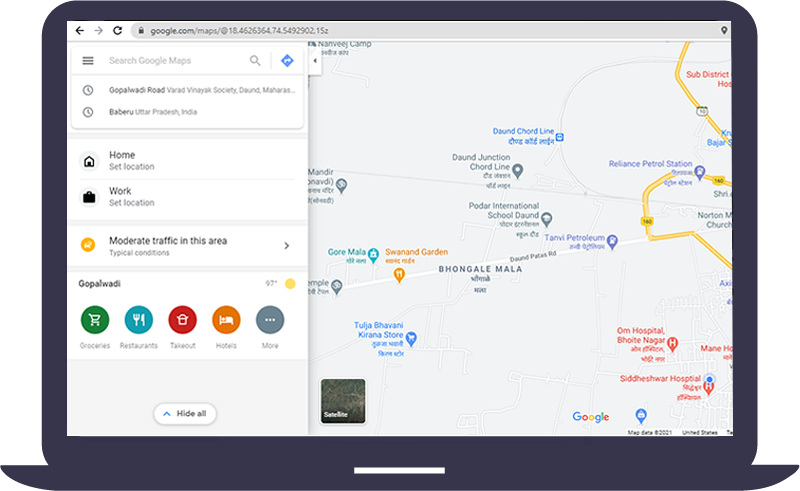Click the blue directions icon

tap(287, 61)
